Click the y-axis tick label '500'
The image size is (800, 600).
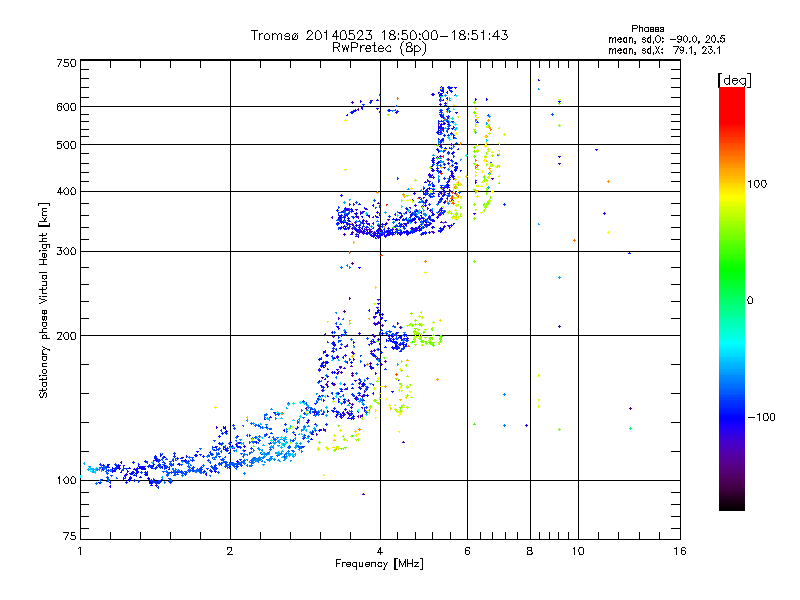coord(66,145)
